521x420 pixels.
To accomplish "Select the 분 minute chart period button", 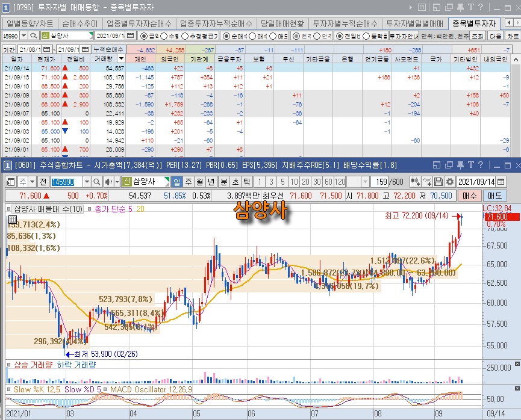I will (224, 182).
